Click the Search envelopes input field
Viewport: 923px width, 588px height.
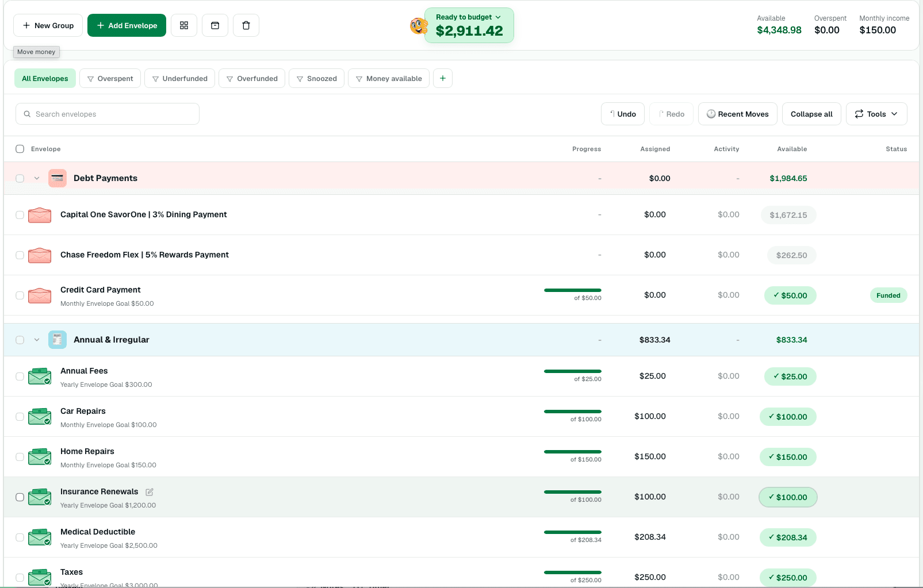pyautogui.click(x=108, y=114)
